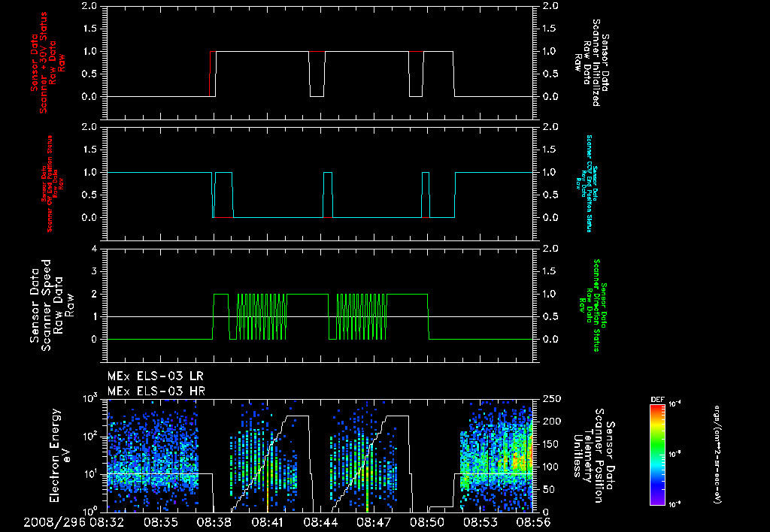Click the 50 tick on Scanner Position axis
The image size is (770, 532).
(x=548, y=489)
